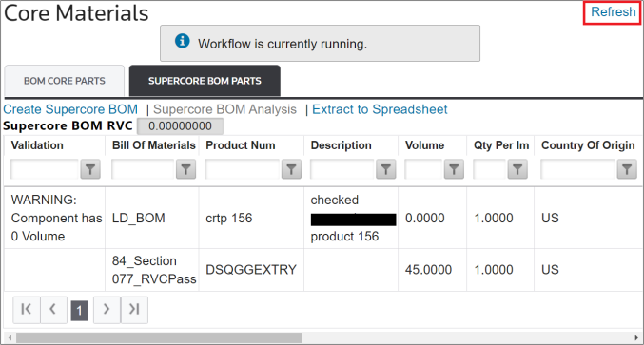644x345 pixels.
Task: Click the scrollbar left arrow
Action: [x=10, y=338]
